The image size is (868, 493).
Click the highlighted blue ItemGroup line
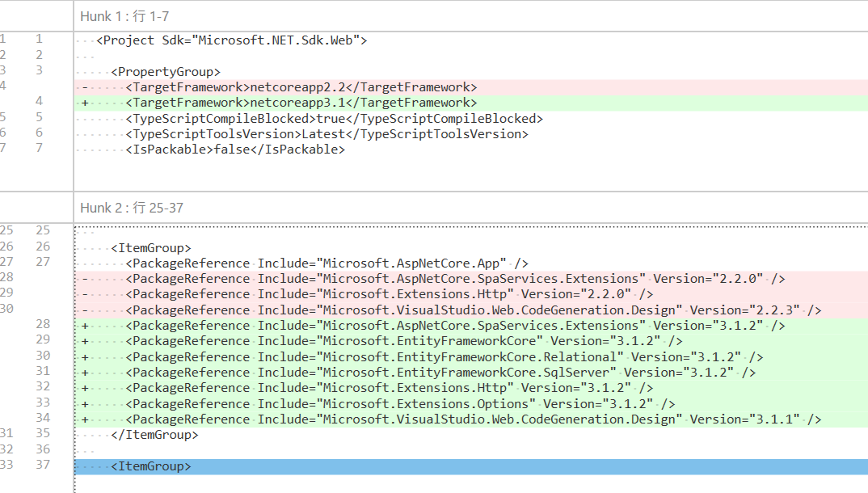pyautogui.click(x=470, y=466)
